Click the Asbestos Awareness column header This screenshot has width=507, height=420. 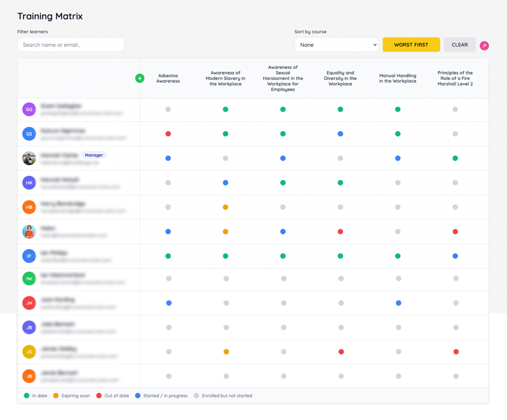point(168,78)
